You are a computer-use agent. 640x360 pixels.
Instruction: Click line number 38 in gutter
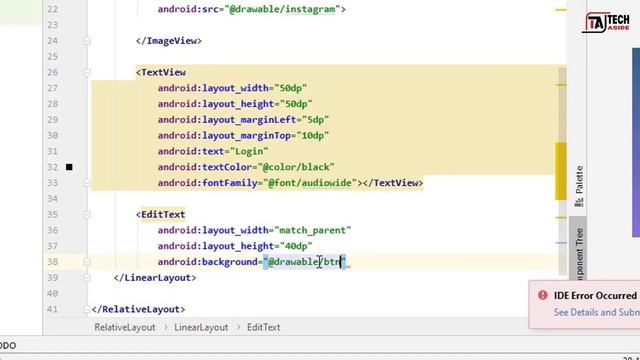(53, 262)
